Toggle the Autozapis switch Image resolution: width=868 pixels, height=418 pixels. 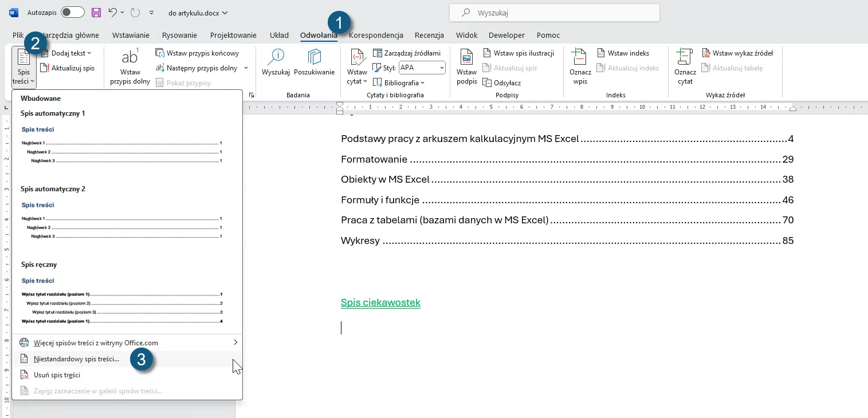coord(73,13)
